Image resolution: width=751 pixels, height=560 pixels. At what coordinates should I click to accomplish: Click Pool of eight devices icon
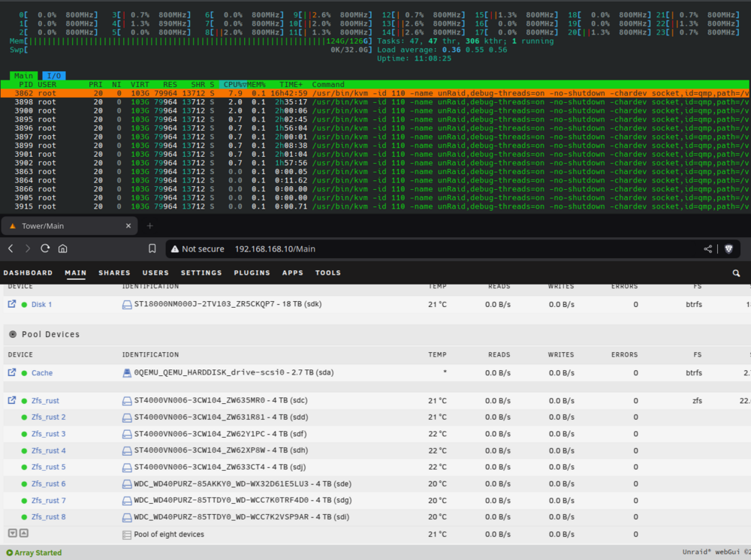tap(127, 534)
